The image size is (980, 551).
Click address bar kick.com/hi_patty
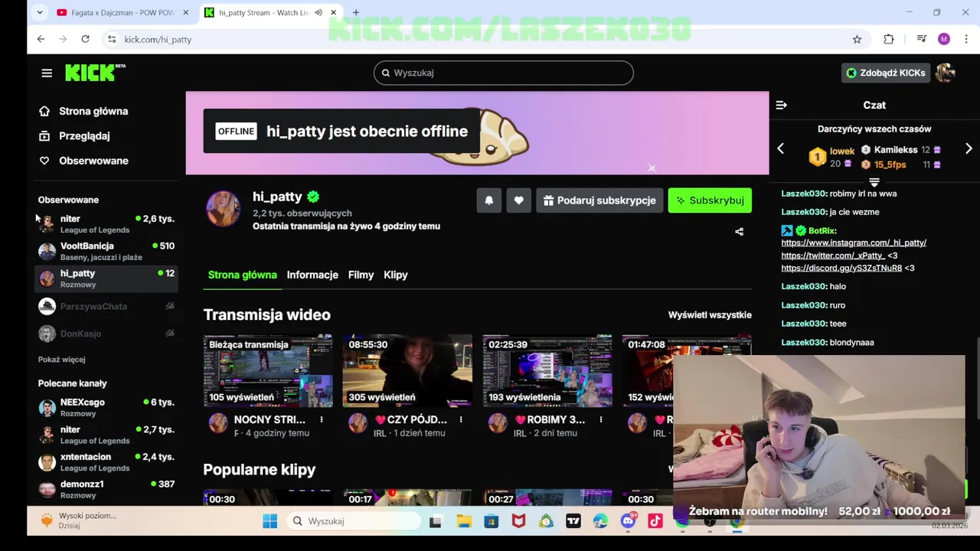158,39
